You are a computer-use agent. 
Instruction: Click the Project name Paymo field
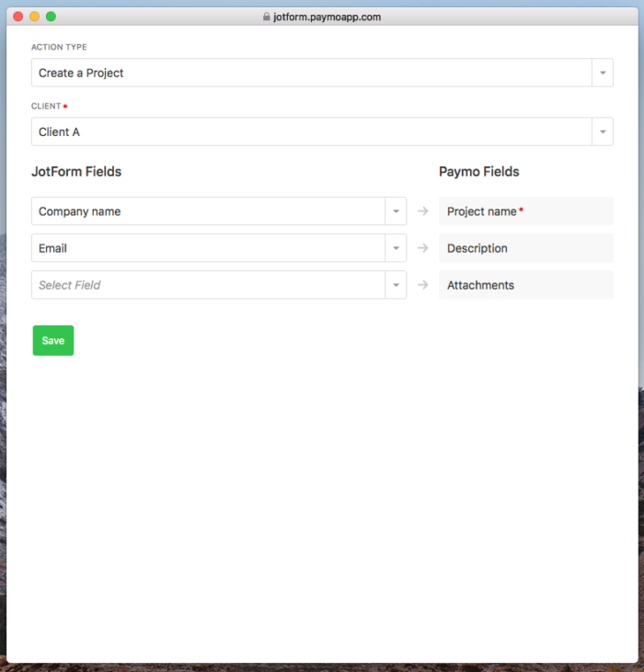tap(526, 211)
